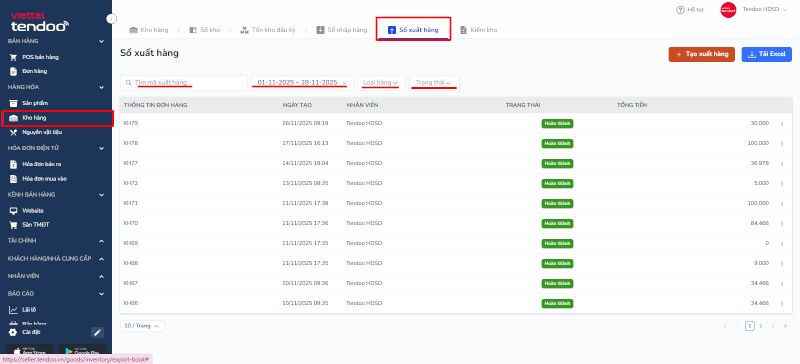Click the total amount 36.978
Image resolution: width=800 pixels, height=364 pixels.
(x=760, y=163)
